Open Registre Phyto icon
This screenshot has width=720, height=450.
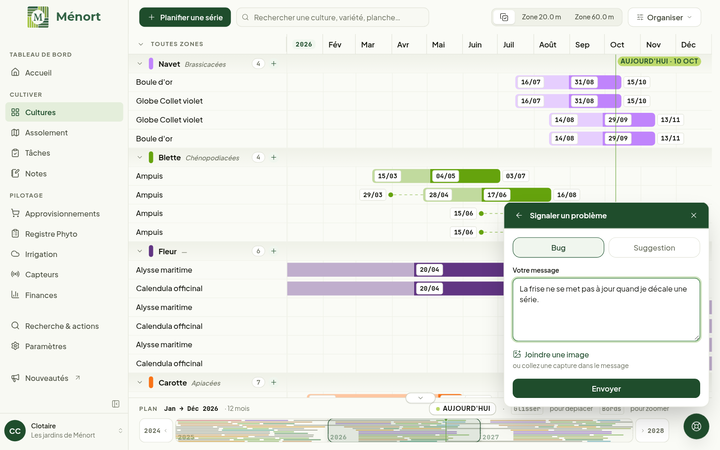point(15,234)
